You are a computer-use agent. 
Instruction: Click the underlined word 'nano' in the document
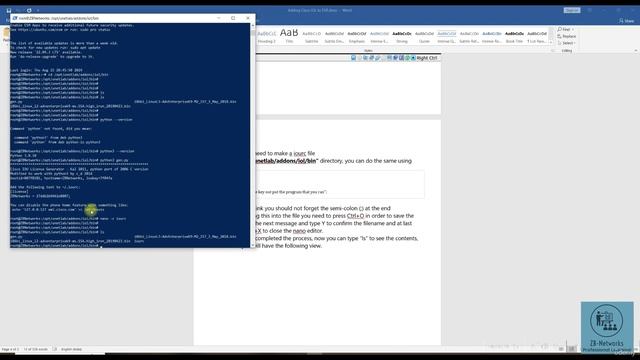pyautogui.click(x=299, y=231)
